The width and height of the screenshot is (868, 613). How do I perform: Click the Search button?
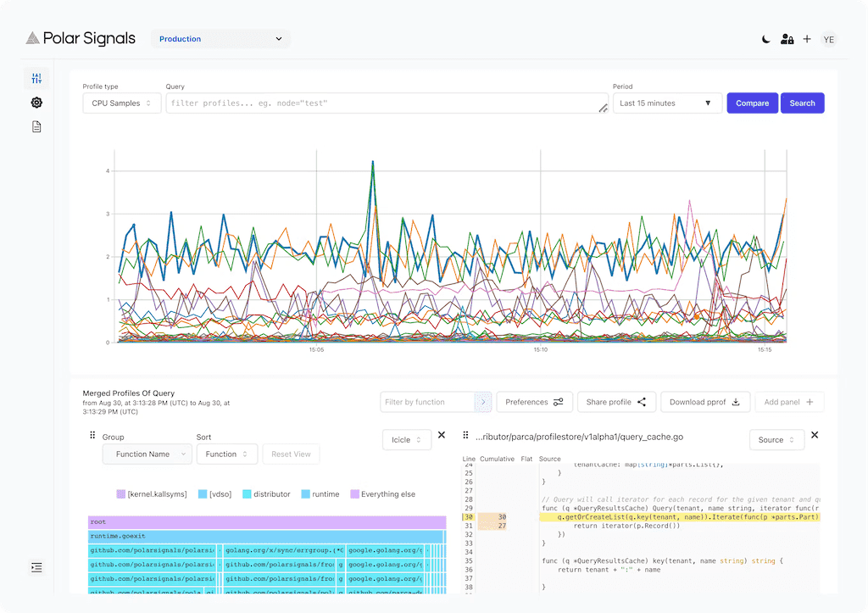point(802,103)
